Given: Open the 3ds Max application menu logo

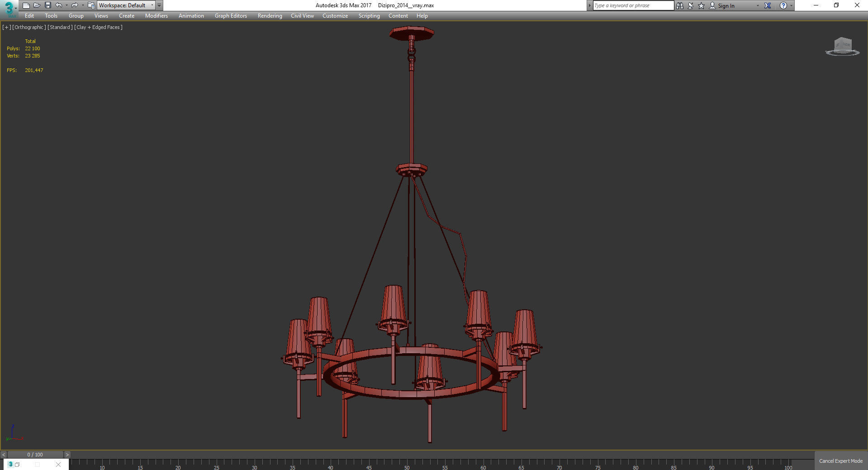Looking at the screenshot, I should 9,9.
